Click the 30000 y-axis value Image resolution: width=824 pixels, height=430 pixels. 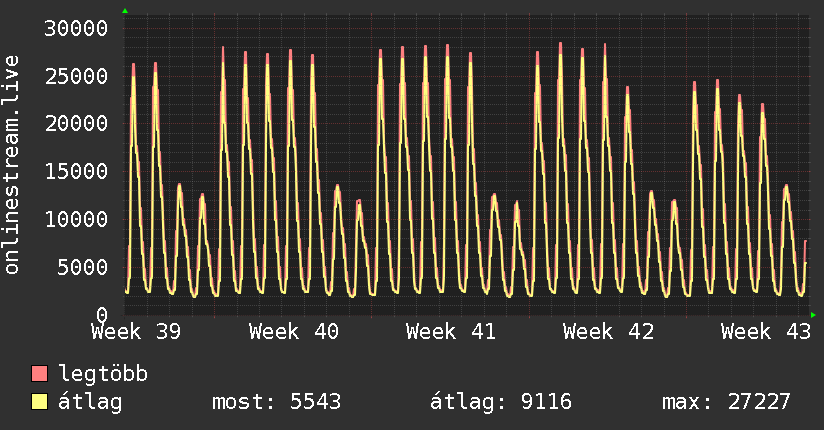pos(76,28)
